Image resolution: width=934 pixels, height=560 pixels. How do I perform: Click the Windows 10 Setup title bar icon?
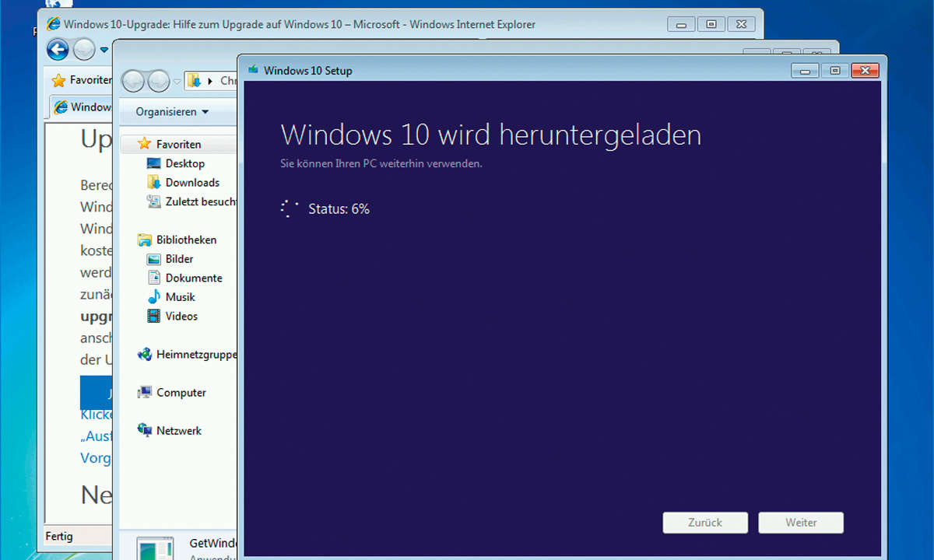(x=253, y=70)
